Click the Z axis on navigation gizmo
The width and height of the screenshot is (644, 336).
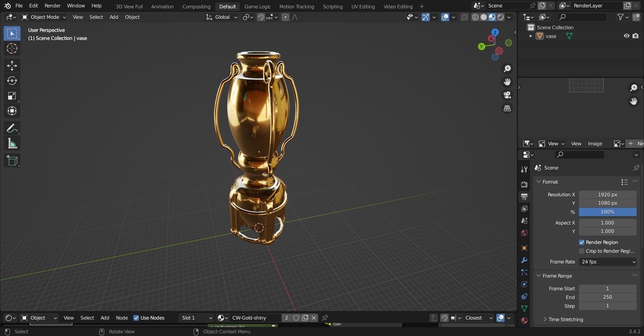[x=495, y=32]
